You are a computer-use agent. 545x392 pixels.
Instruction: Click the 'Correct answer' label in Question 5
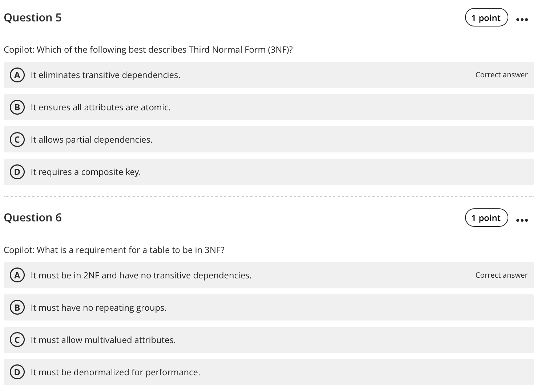(501, 75)
